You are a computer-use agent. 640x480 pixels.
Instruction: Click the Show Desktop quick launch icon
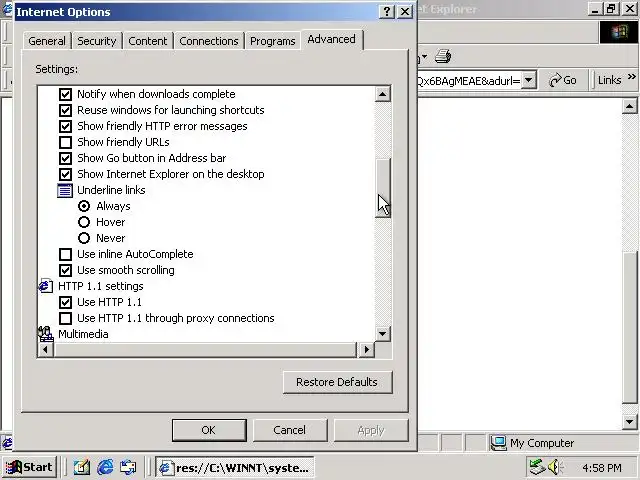click(x=82, y=467)
